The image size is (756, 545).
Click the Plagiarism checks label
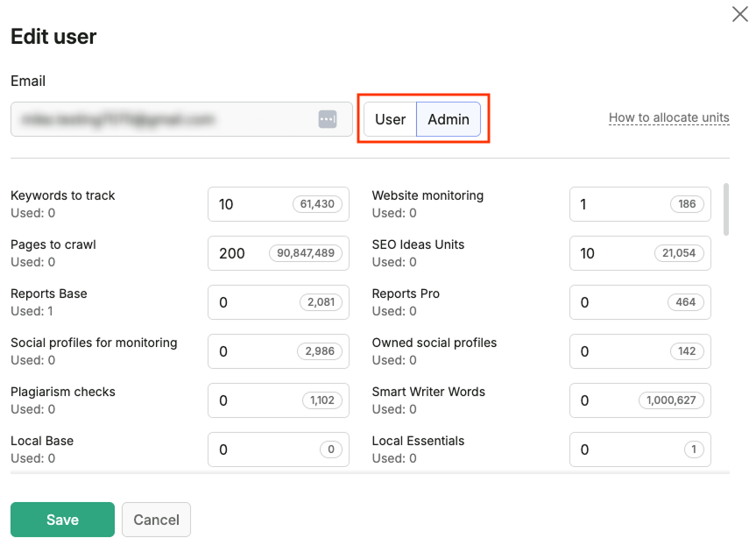point(63,392)
